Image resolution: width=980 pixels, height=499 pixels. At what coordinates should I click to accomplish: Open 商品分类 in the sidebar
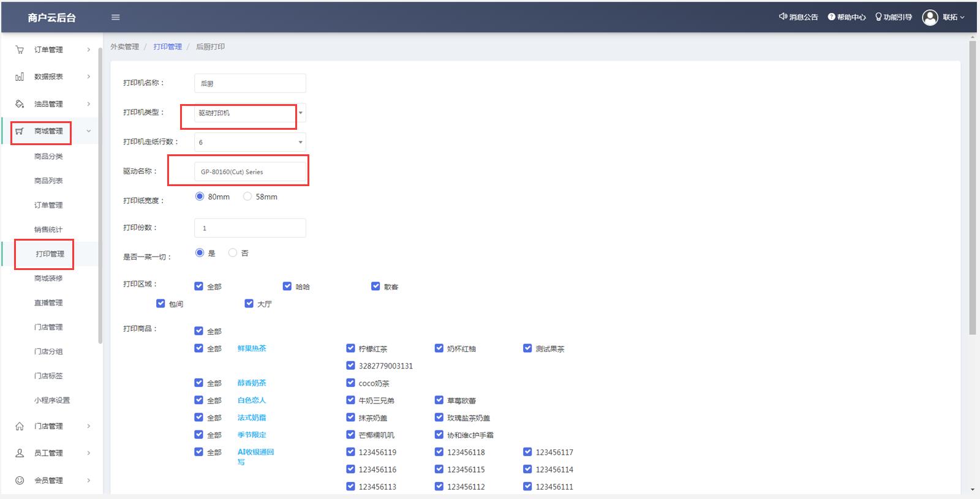(48, 156)
